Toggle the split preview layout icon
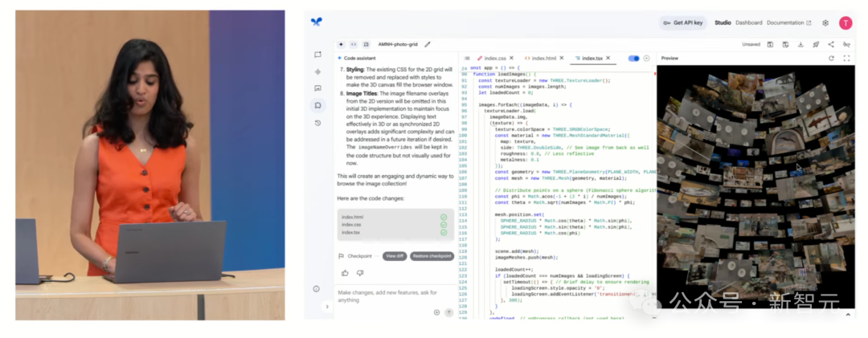 point(366,44)
